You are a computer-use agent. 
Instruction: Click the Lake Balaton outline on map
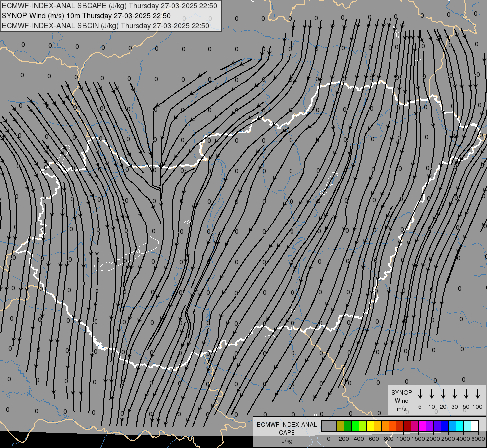[x=126, y=255]
